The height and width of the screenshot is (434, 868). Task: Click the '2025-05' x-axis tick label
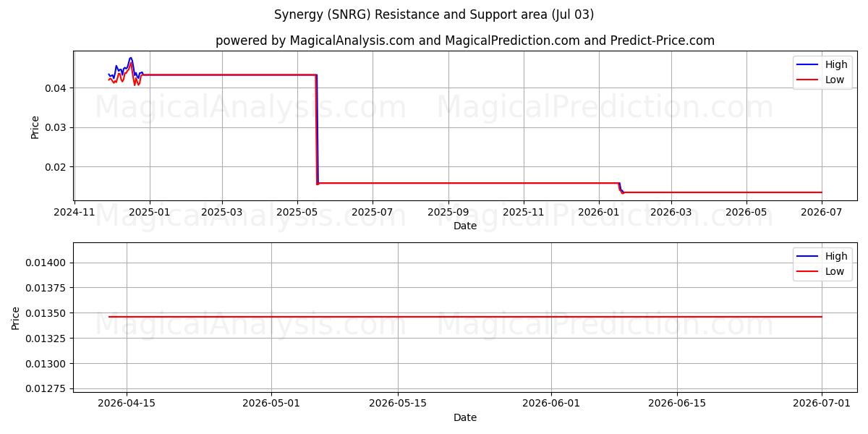click(x=297, y=212)
